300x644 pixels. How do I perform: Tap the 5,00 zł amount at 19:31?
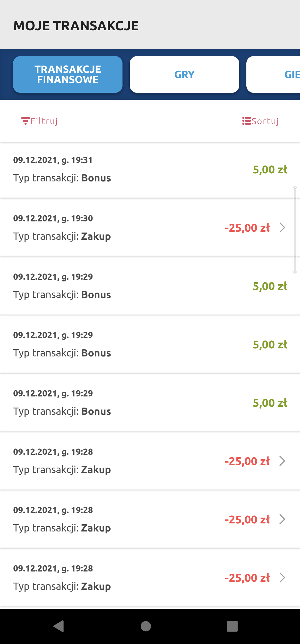coord(270,169)
